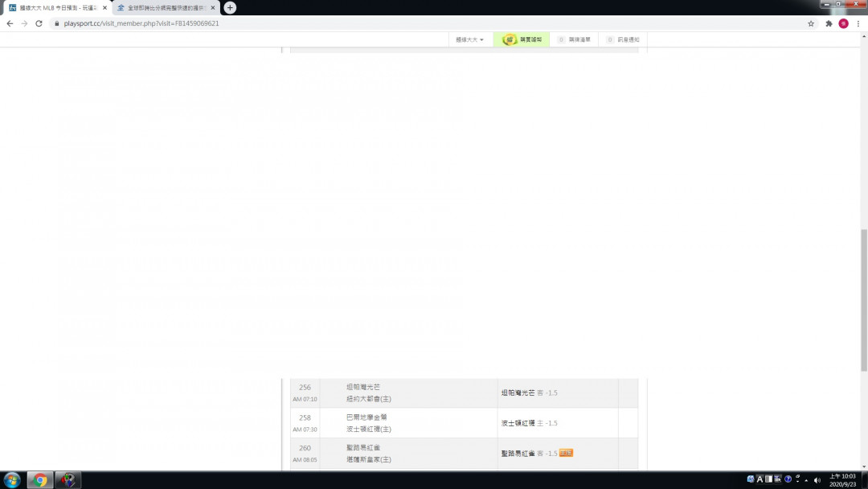Open the Windows Start menu
This screenshot has width=868, height=489.
tap(11, 480)
